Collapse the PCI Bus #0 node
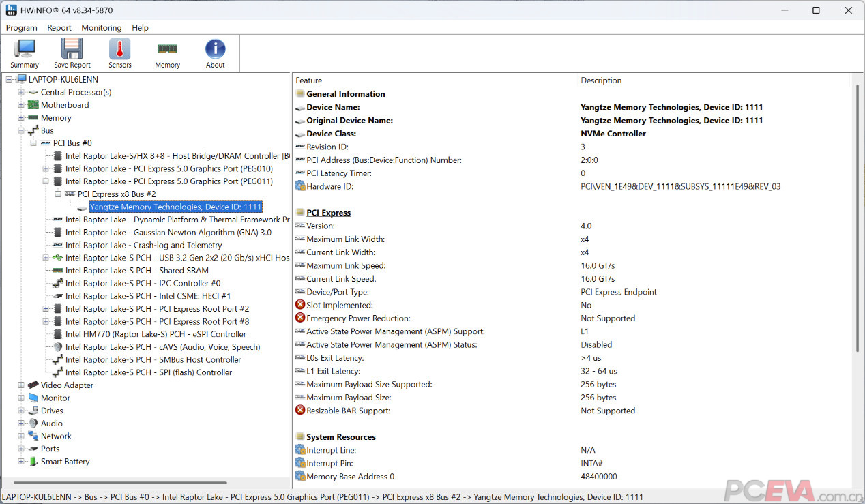865x504 pixels. (33, 143)
